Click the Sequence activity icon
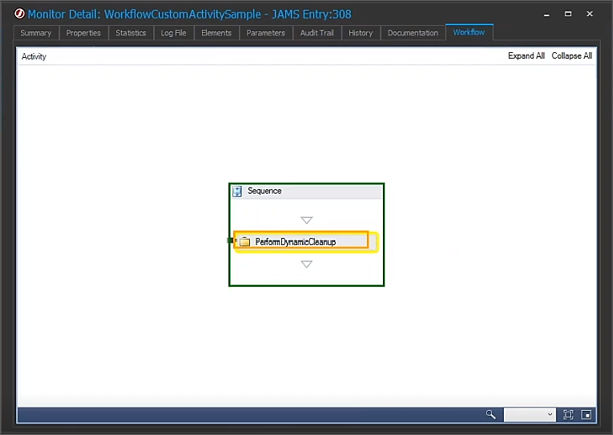Screen dimensions: 613x435 [x=237, y=191]
